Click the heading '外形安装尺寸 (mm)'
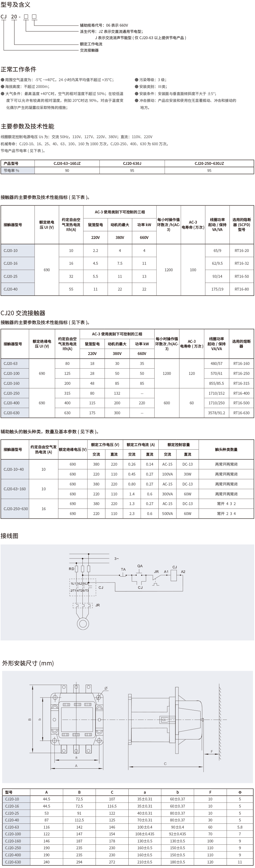255x868 pixels. (28, 663)
